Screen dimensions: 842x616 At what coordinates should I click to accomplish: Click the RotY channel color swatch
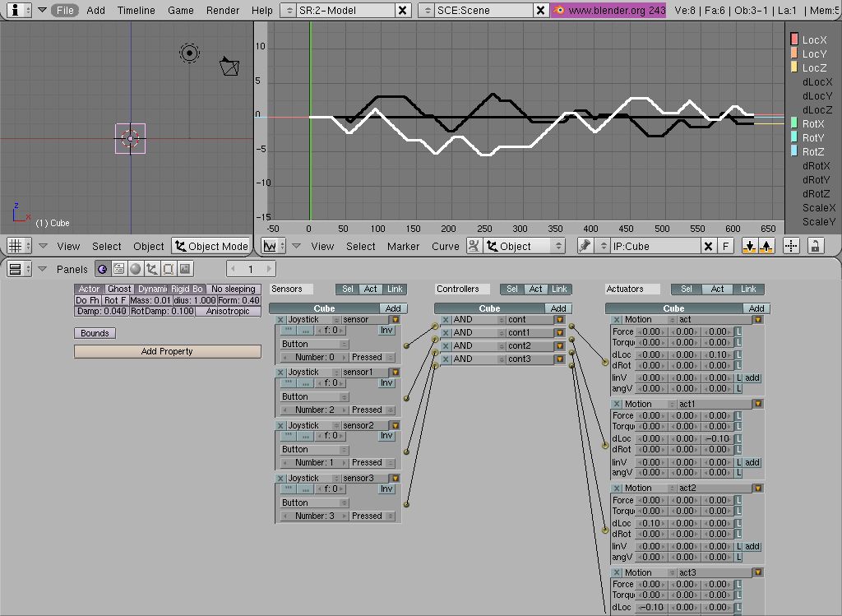coord(794,137)
